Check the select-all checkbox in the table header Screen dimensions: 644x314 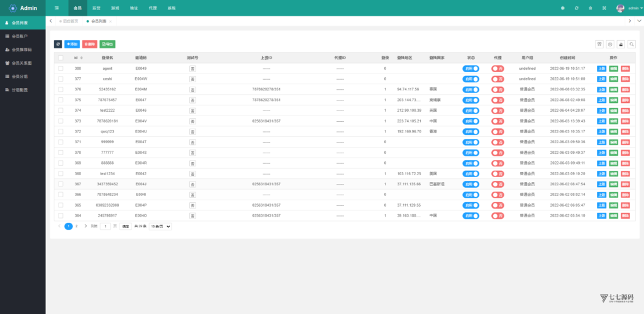(60, 57)
